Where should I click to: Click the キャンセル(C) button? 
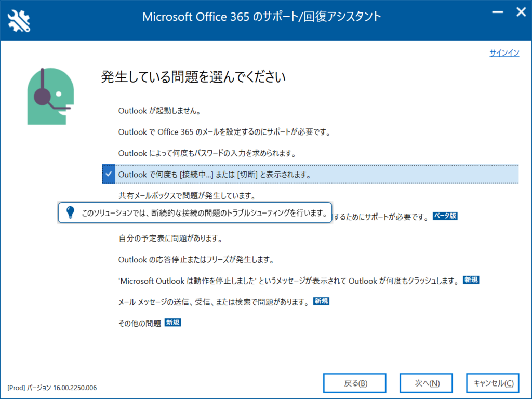coord(493,383)
